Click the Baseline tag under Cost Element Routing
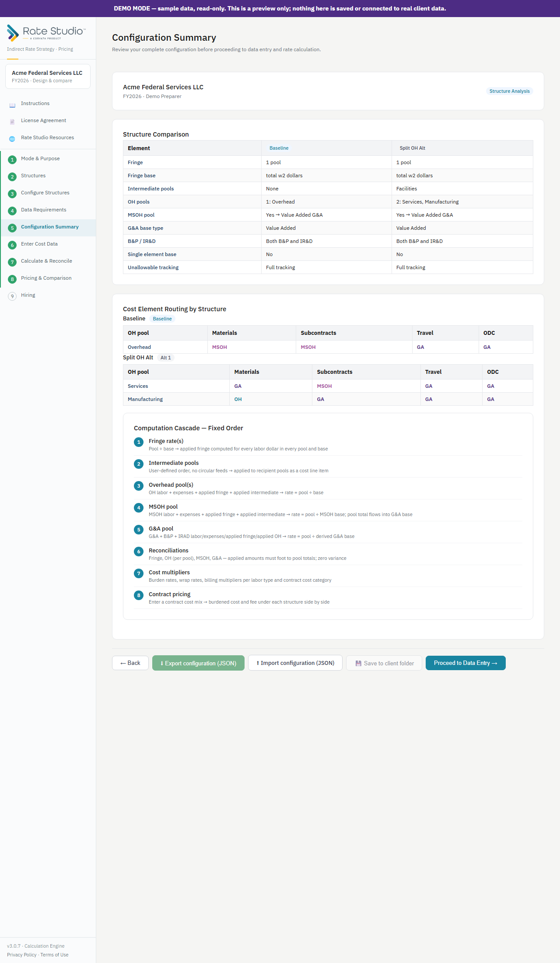This screenshot has width=560, height=963. 162,319
